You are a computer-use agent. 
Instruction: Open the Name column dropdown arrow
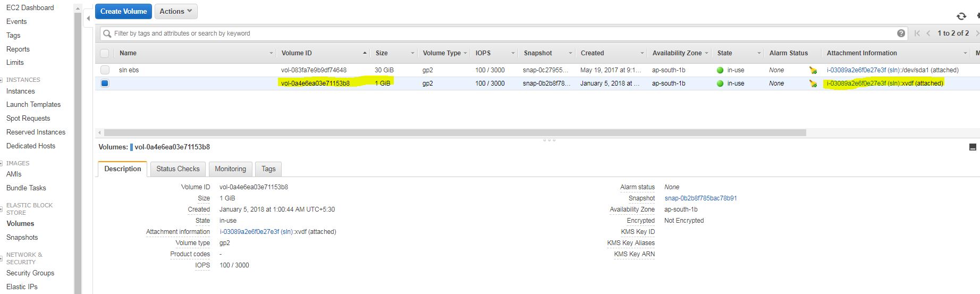[271, 53]
